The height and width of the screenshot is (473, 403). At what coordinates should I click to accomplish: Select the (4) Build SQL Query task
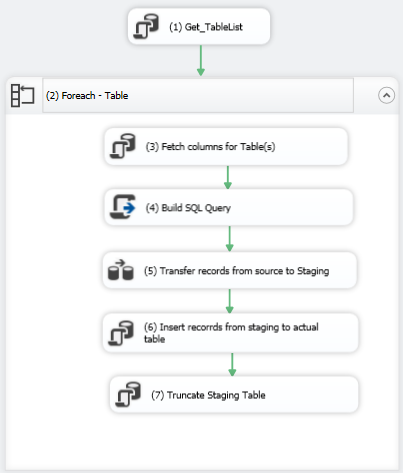[229, 207]
